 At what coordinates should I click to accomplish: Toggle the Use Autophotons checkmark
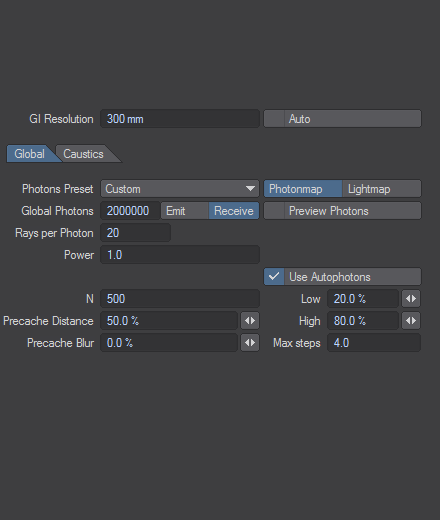pos(274,277)
